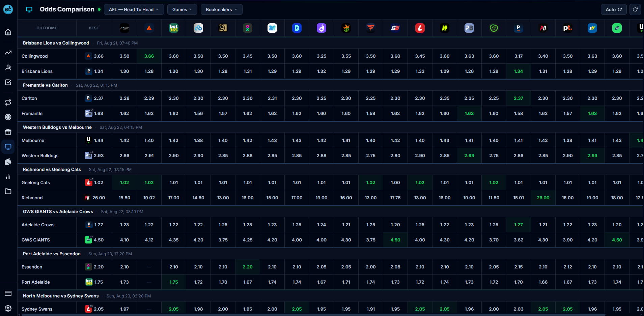
Task: Select Brisbane Lions odds of 1.26
Action: pyautogui.click(x=469, y=71)
